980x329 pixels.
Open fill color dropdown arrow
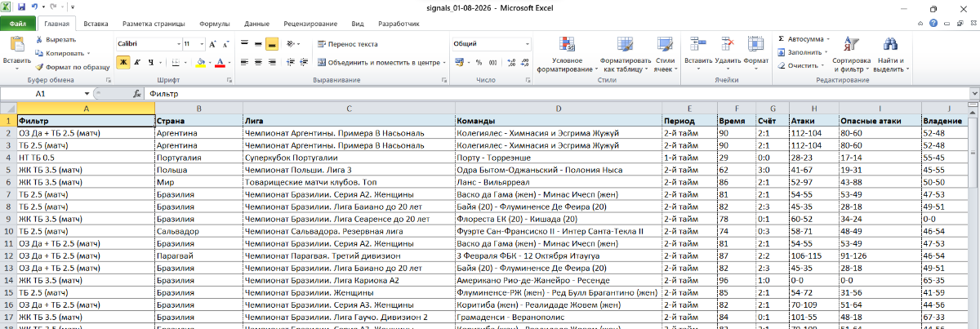(x=209, y=62)
